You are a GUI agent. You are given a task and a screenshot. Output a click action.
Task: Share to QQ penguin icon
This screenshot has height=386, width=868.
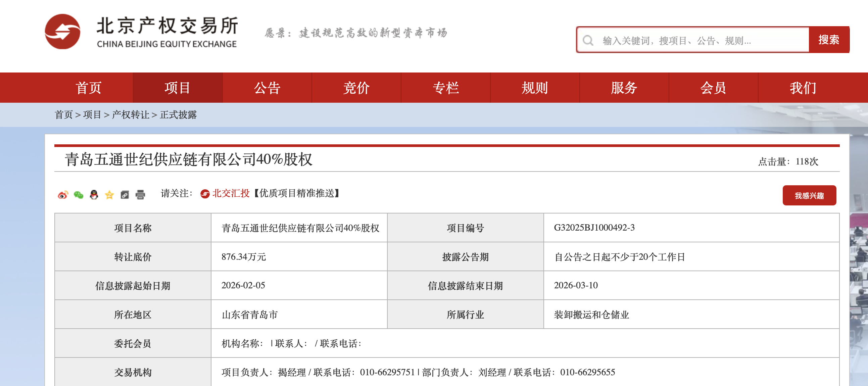coord(94,195)
